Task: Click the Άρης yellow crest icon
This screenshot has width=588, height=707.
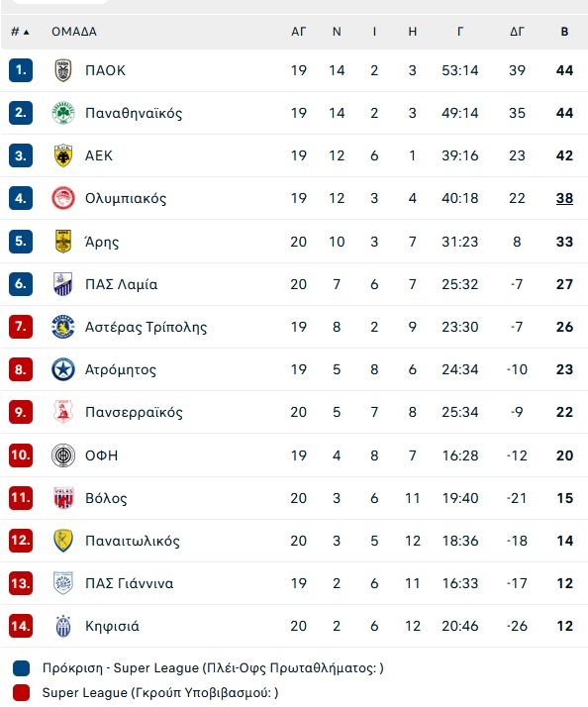Action: click(x=63, y=242)
